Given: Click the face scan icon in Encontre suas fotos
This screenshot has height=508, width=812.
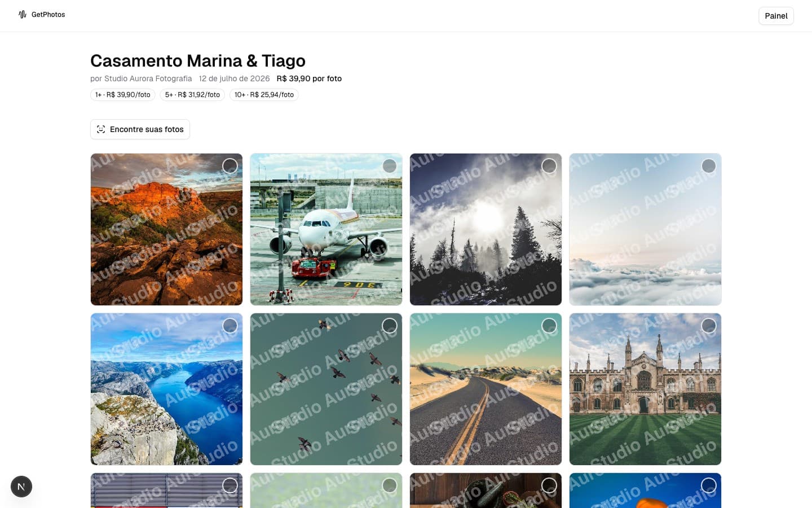Looking at the screenshot, I should point(101,129).
